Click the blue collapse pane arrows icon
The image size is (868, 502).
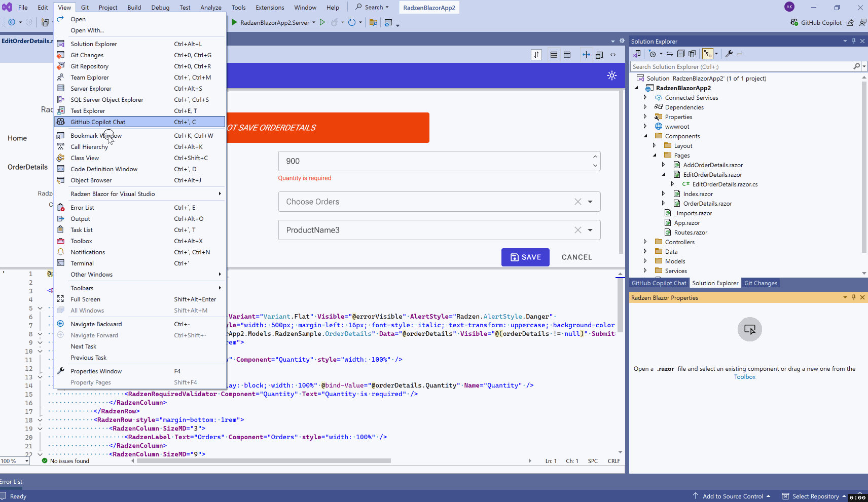[x=586, y=55]
